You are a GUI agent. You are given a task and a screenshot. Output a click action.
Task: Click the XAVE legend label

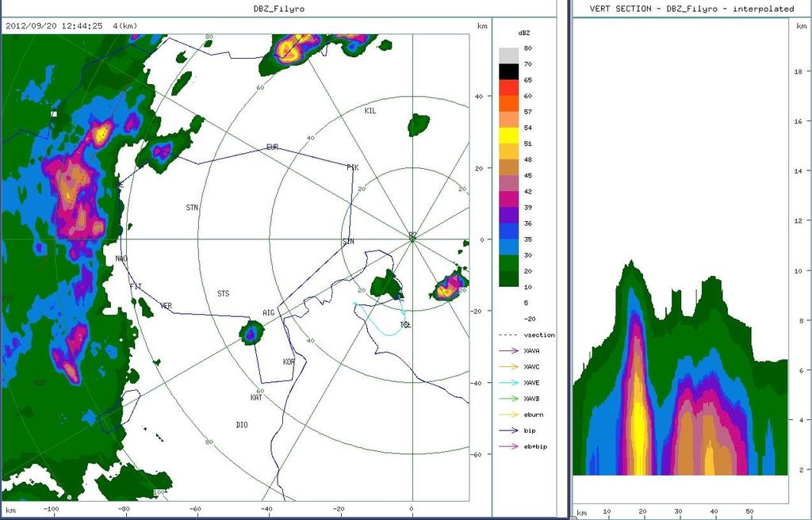click(x=531, y=383)
